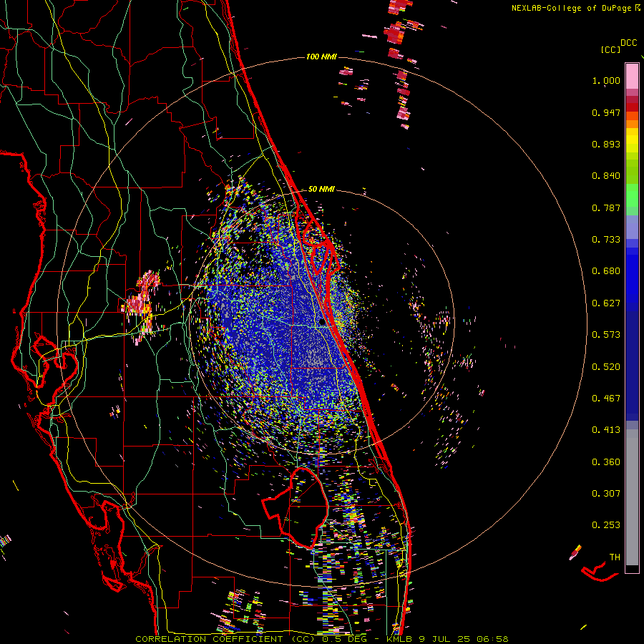
Task: Pick the red swatch beside 0.947
Action: [x=632, y=107]
